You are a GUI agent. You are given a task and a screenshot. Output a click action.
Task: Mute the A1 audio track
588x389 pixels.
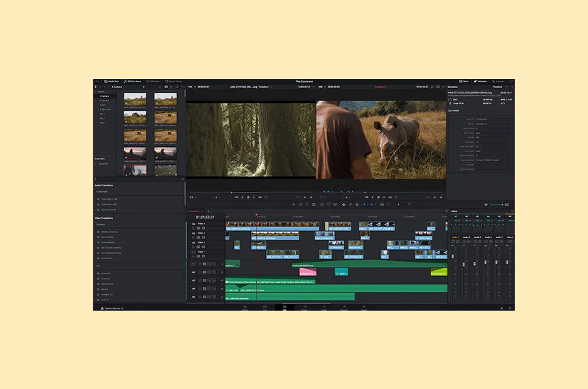click(x=209, y=263)
